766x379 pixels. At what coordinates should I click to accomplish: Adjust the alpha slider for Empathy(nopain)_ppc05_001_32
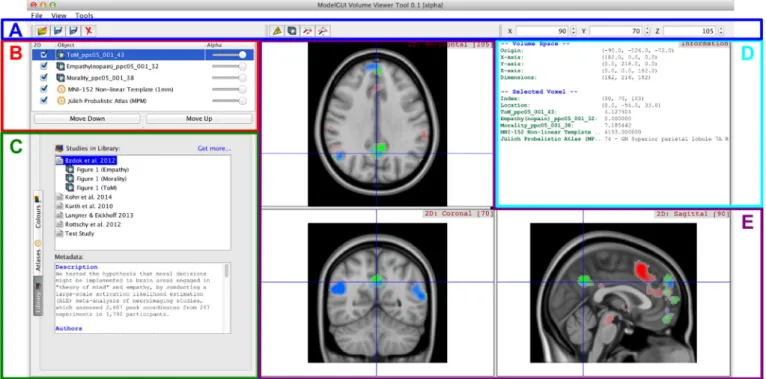coord(229,66)
